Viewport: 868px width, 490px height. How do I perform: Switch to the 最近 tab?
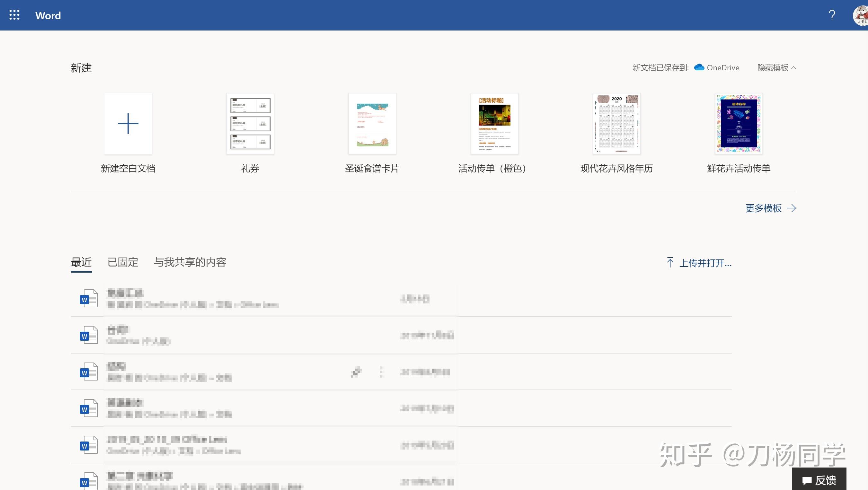coord(81,262)
